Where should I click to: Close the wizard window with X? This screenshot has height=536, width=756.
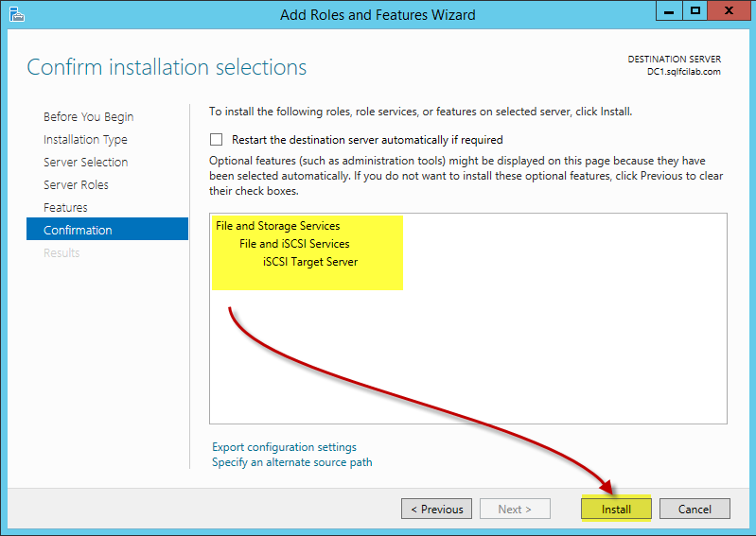point(729,11)
